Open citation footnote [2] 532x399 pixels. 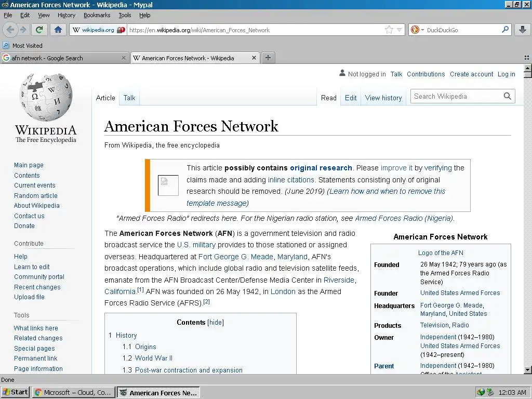pyautogui.click(x=206, y=302)
